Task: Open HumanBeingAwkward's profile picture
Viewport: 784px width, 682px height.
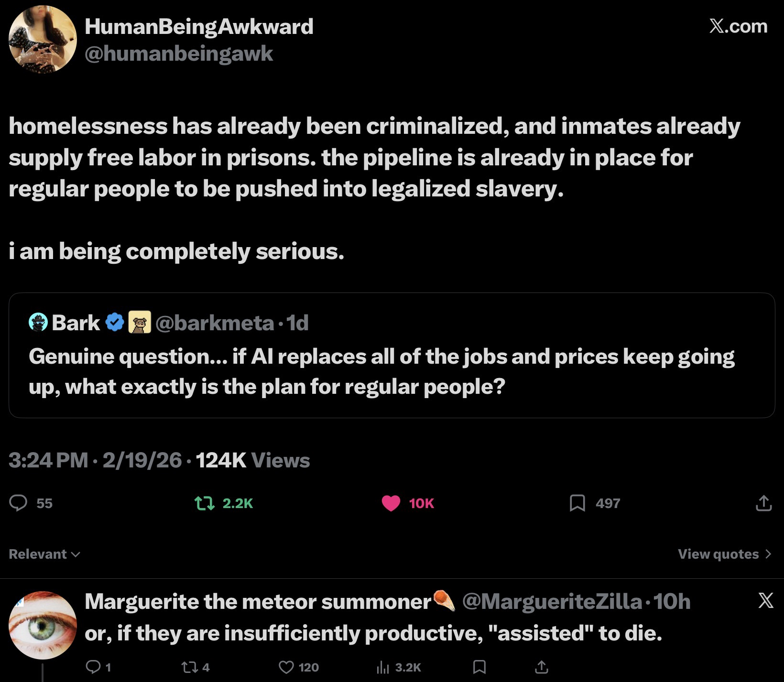Action: [x=43, y=39]
